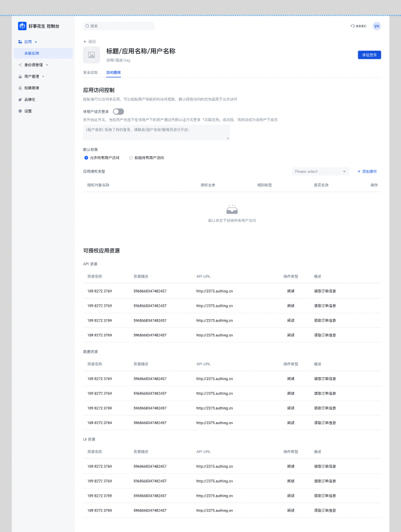The height and width of the screenshot is (532, 401).
Task: Open 设置 via the gear icon
Action: 20,111
